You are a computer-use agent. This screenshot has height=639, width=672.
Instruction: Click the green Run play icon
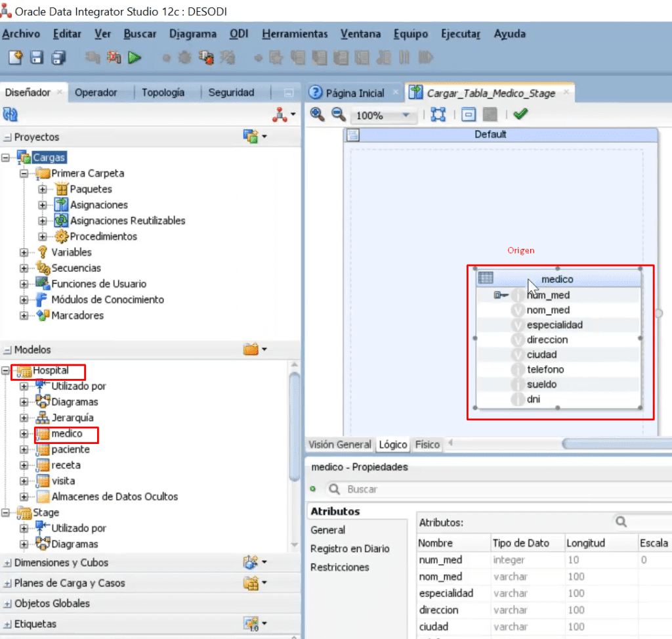point(135,58)
